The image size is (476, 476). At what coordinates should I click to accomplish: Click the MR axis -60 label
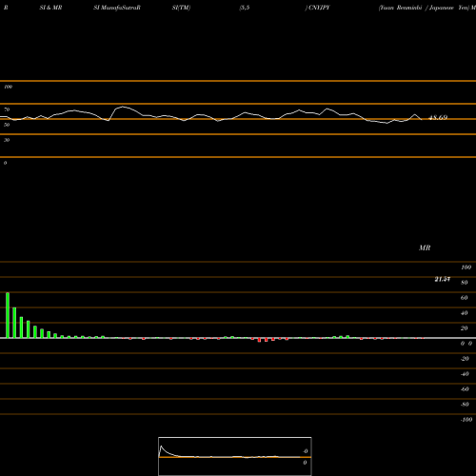(x=465, y=389)
